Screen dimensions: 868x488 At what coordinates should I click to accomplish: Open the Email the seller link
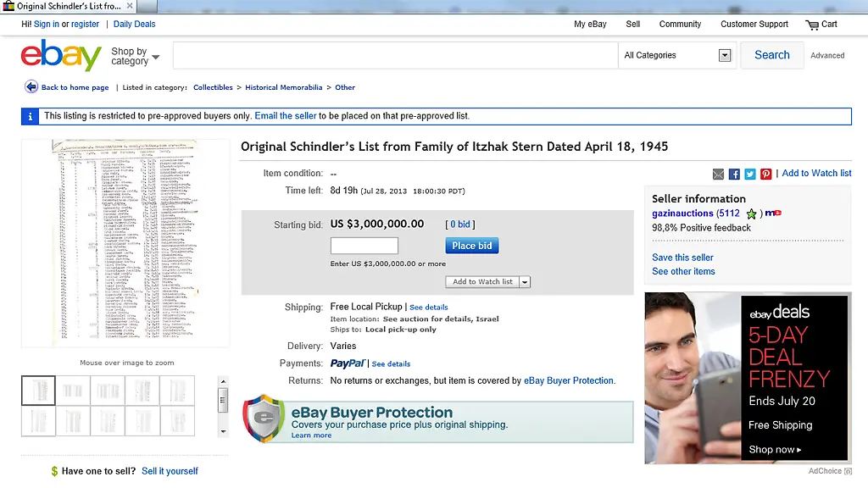pos(286,116)
